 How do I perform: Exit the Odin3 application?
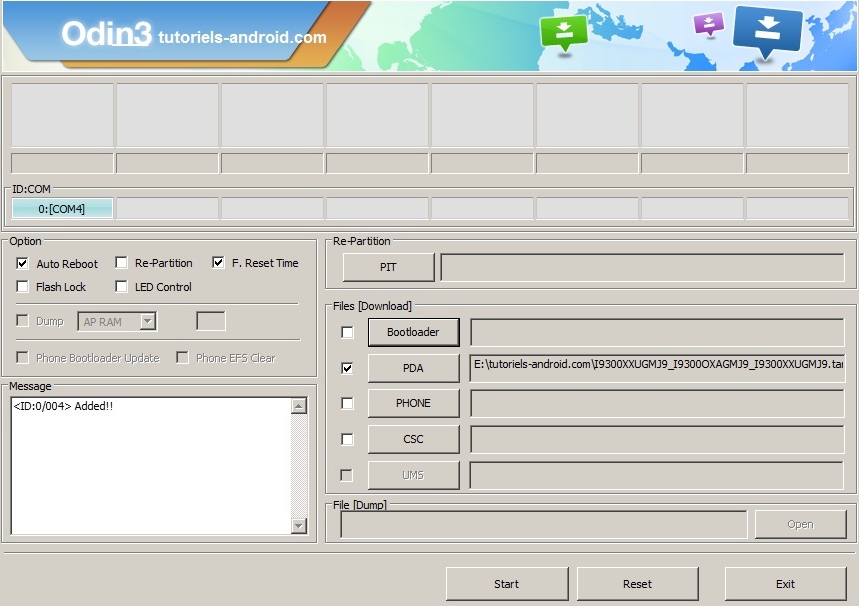(785, 584)
